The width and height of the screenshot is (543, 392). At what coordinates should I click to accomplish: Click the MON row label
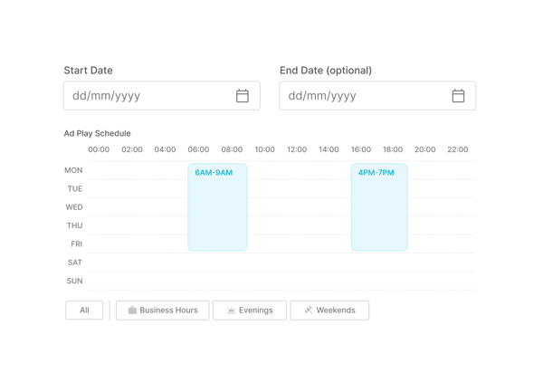[x=73, y=170]
